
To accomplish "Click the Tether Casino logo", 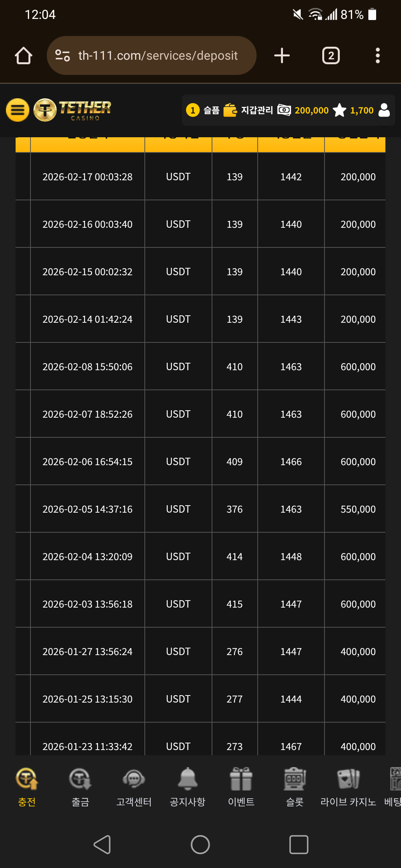I will (x=73, y=110).
